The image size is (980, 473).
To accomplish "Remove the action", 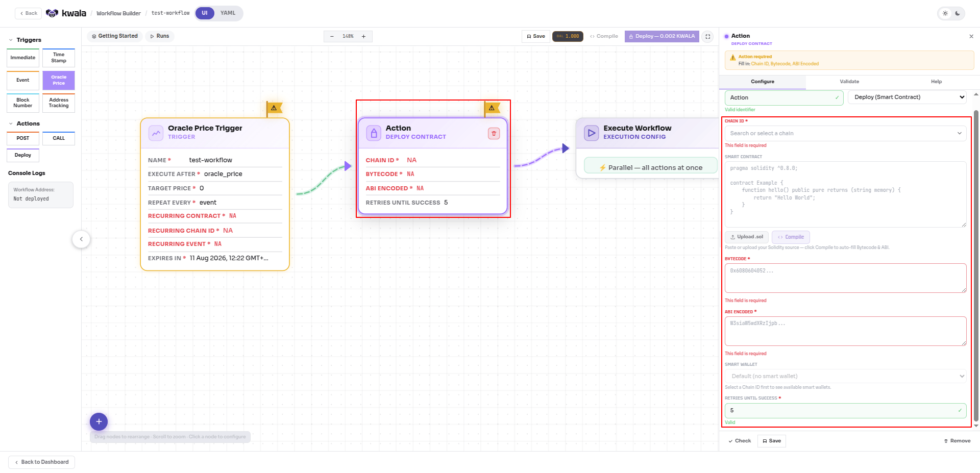I will point(957,441).
